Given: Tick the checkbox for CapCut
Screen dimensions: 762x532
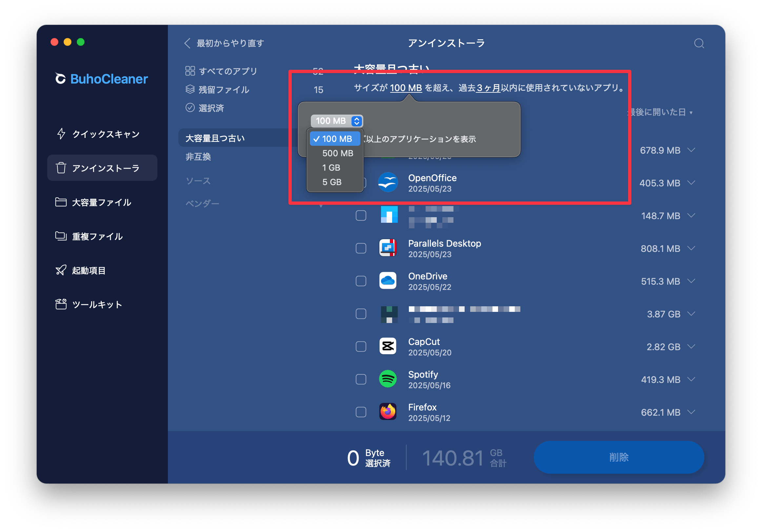Looking at the screenshot, I should coord(361,347).
